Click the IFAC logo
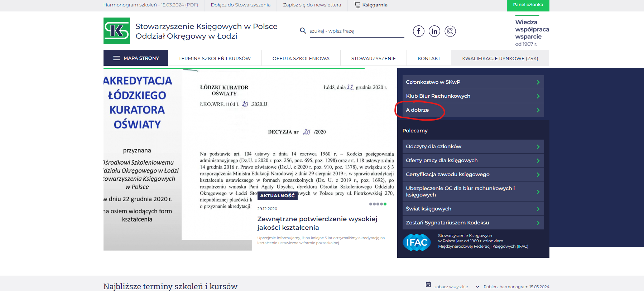 (x=417, y=242)
